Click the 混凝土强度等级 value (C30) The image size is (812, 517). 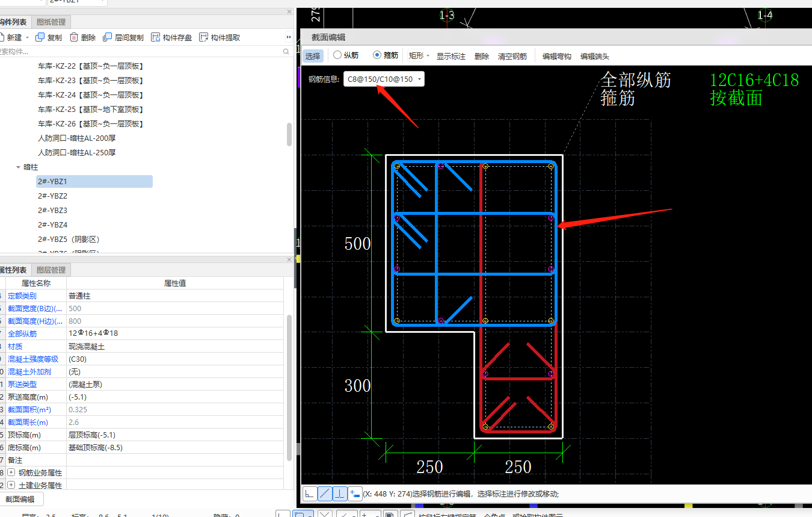(174, 359)
